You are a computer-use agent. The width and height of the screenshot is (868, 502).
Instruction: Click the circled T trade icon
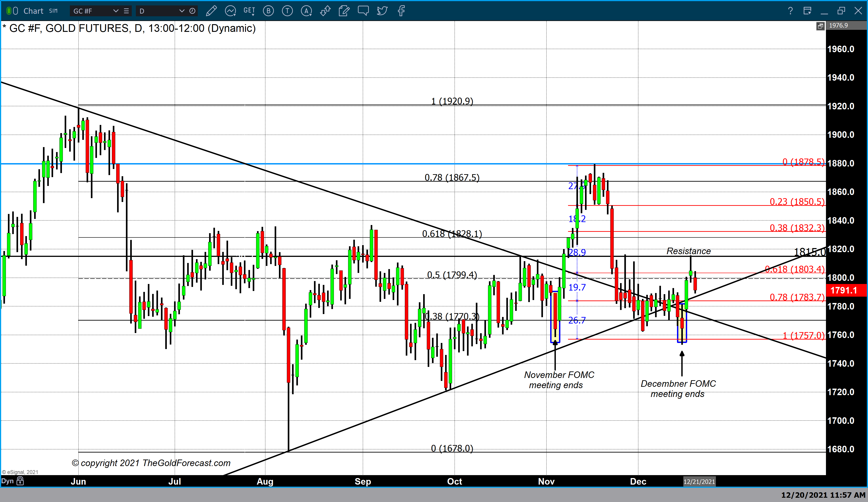(287, 11)
